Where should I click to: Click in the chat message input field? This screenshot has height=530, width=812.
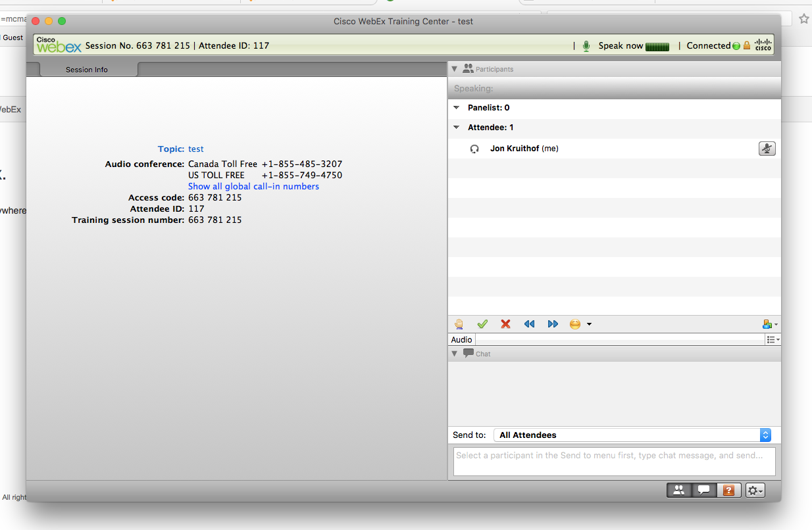(x=614, y=462)
